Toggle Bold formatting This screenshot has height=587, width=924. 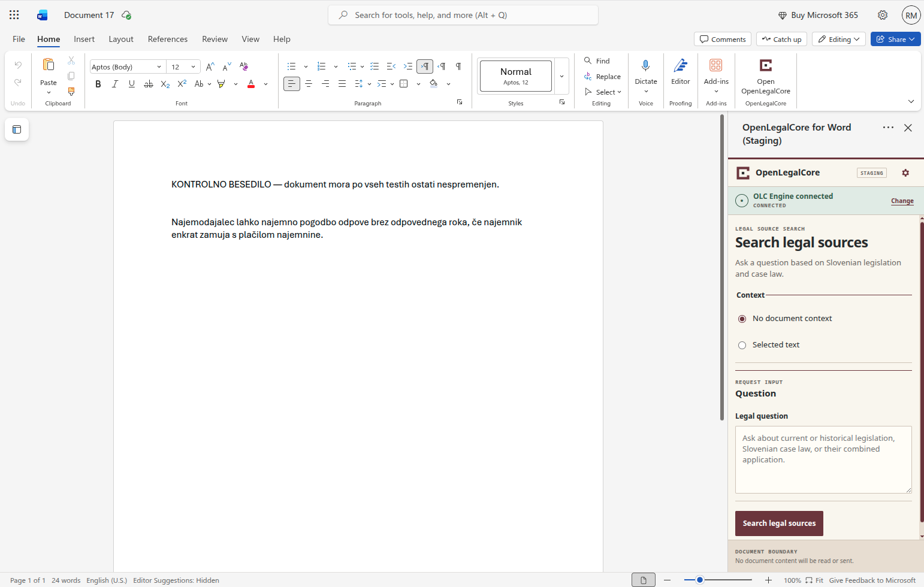point(98,84)
